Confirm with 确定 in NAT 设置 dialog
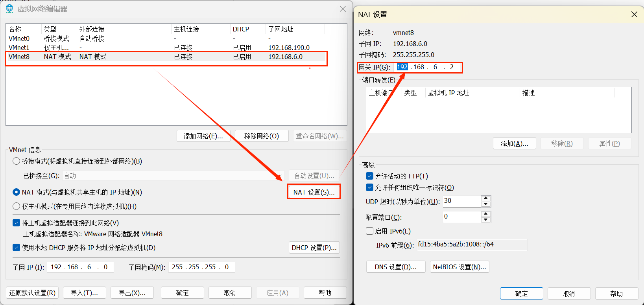Viewport: 644px width, 305px height. click(x=522, y=294)
